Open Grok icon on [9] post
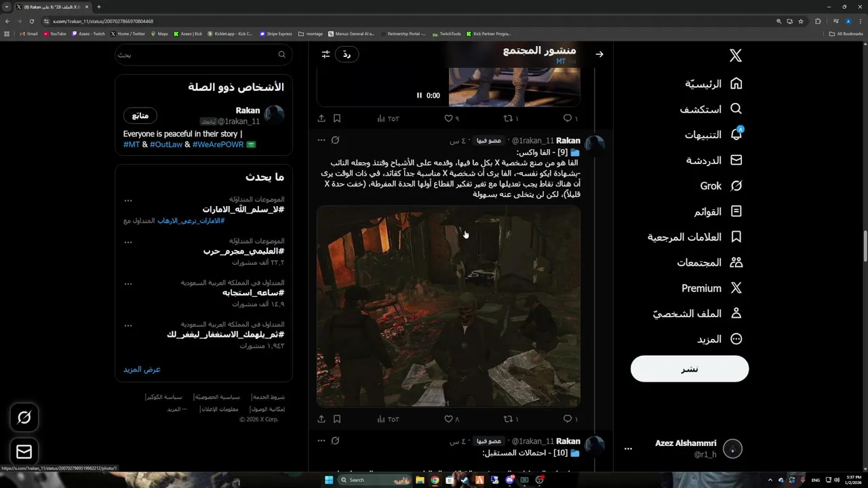 click(x=335, y=140)
